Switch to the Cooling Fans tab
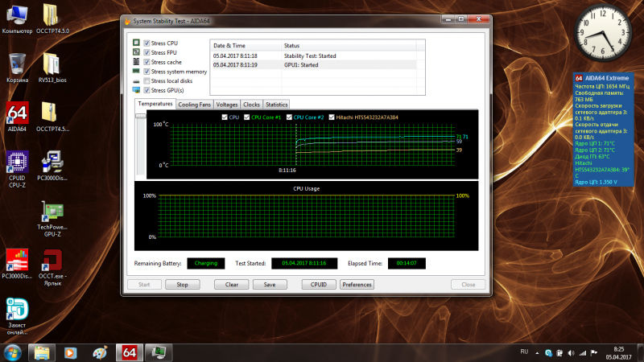This screenshot has width=644, height=362. click(x=194, y=105)
